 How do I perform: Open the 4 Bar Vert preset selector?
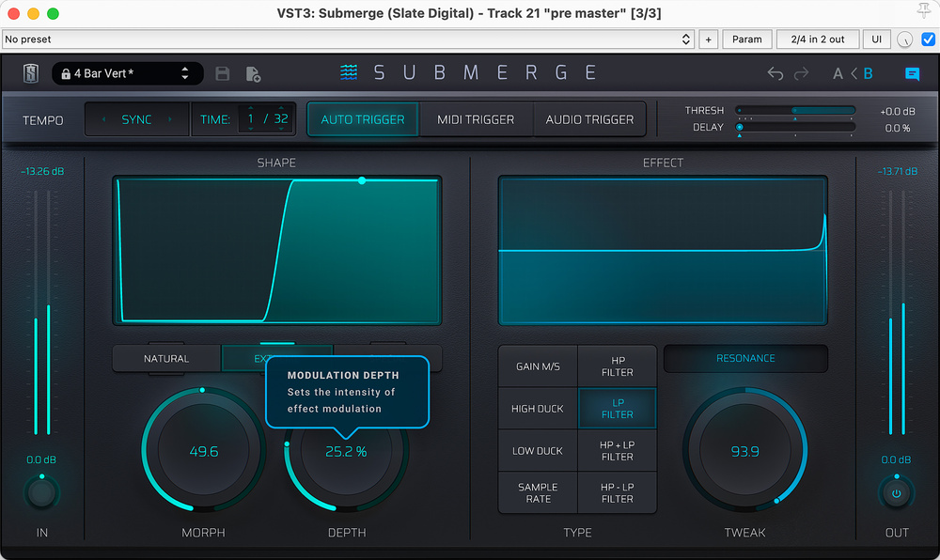pyautogui.click(x=127, y=73)
